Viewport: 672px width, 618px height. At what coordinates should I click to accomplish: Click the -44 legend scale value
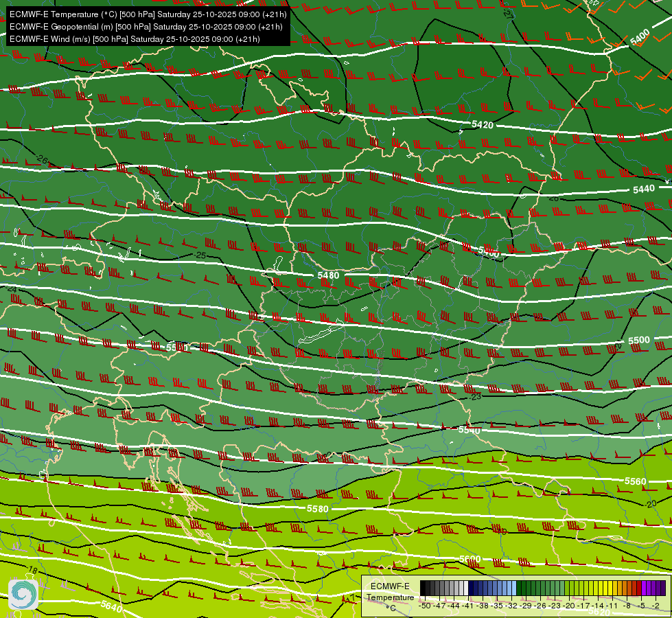click(454, 606)
